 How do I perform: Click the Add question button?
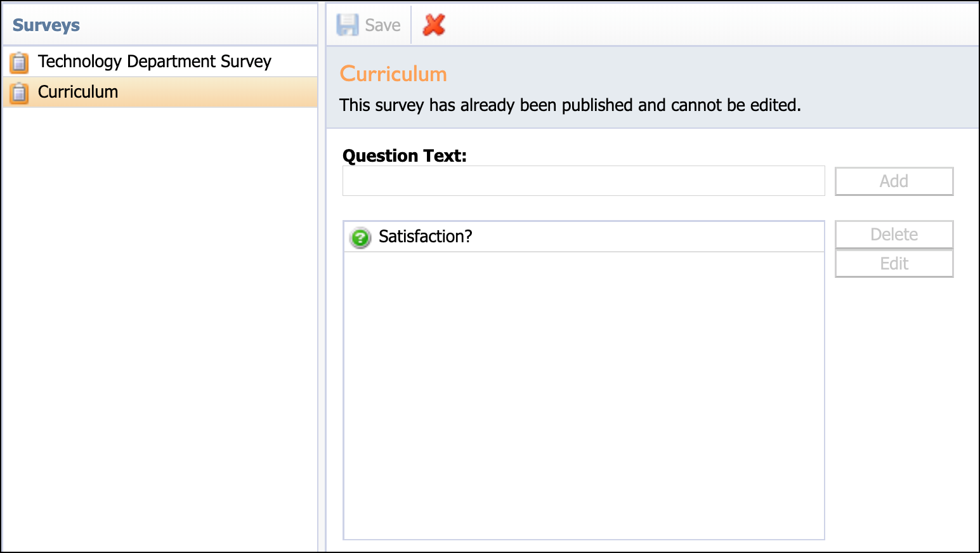point(894,181)
